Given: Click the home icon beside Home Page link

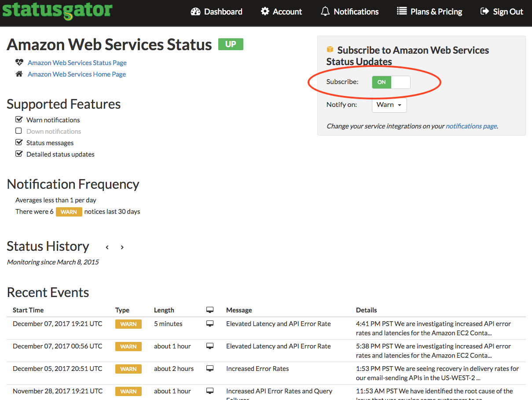Looking at the screenshot, I should coord(19,74).
